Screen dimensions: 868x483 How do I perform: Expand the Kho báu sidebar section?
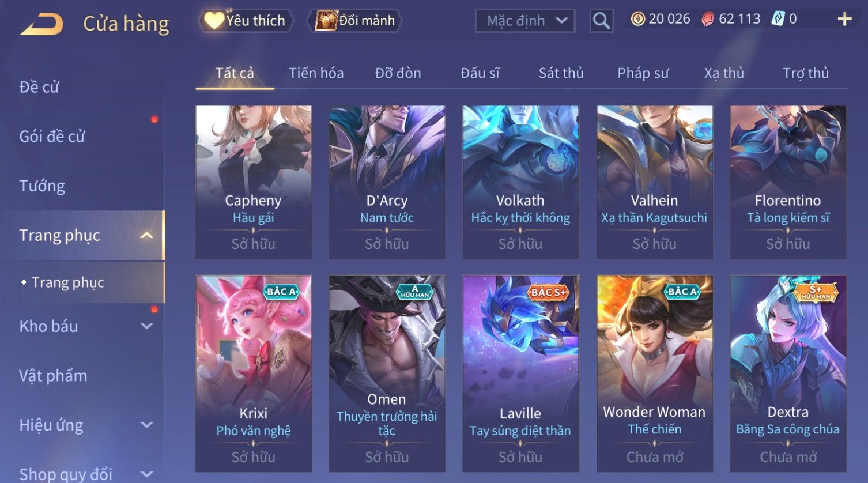[147, 326]
